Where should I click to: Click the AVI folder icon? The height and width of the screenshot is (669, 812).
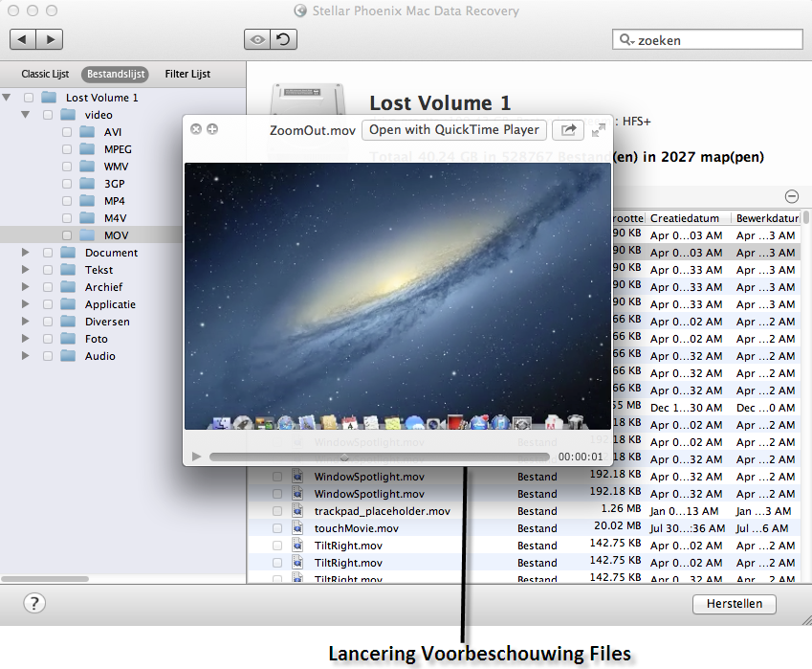coord(87,132)
